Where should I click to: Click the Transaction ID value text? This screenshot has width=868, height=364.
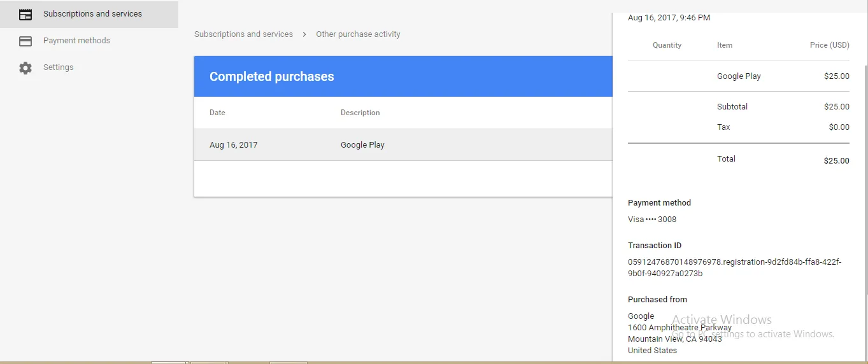click(734, 268)
